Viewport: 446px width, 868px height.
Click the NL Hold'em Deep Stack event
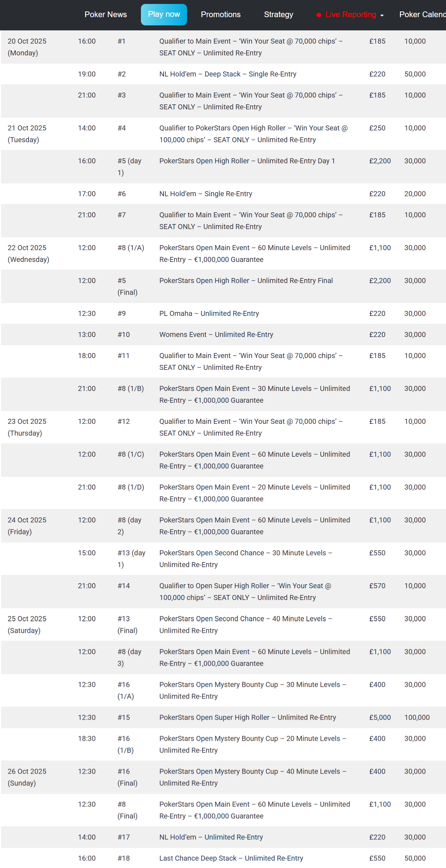pos(227,74)
